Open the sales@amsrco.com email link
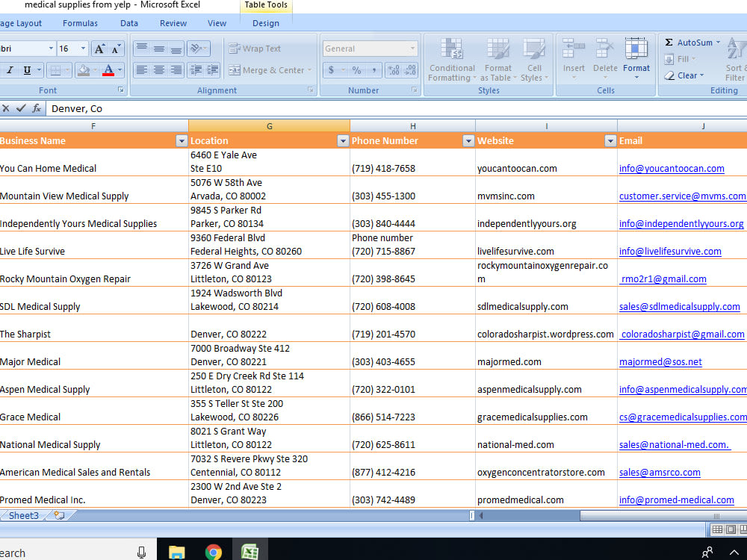 [x=660, y=473]
